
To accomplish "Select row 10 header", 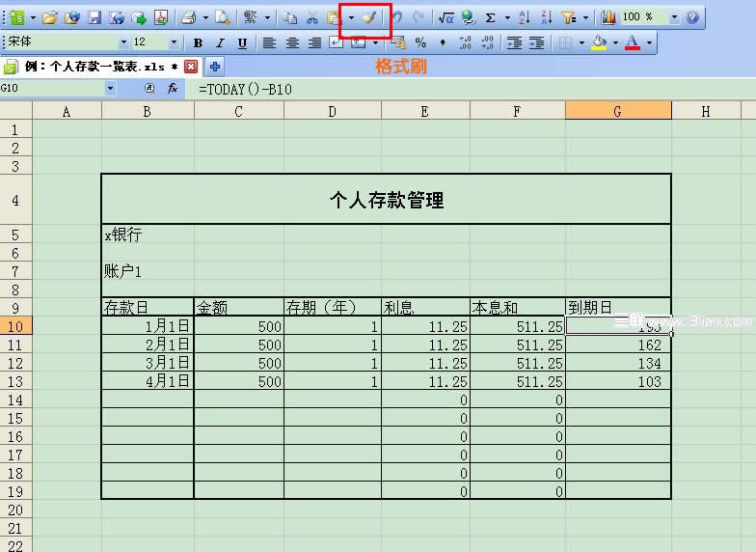I will [15, 326].
